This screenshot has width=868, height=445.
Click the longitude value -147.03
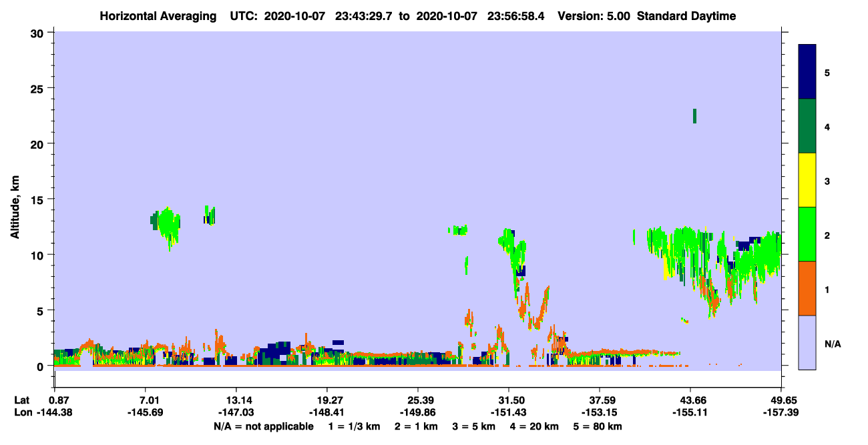(236, 413)
